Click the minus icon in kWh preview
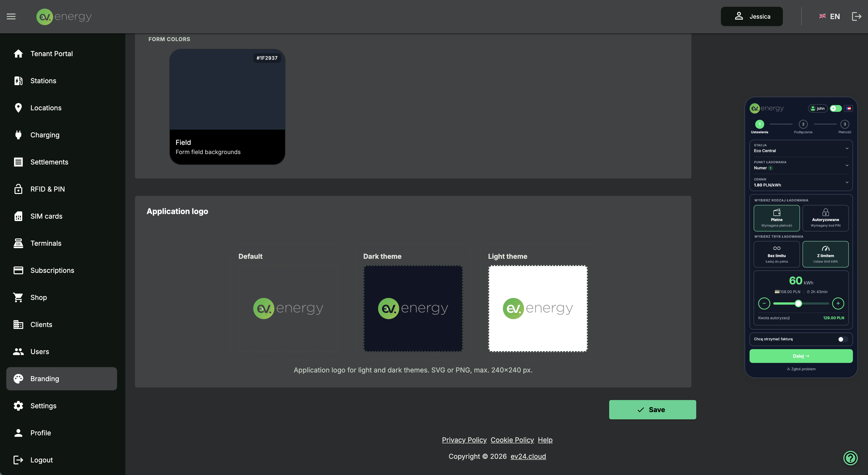This screenshot has height=475, width=868. [x=764, y=304]
